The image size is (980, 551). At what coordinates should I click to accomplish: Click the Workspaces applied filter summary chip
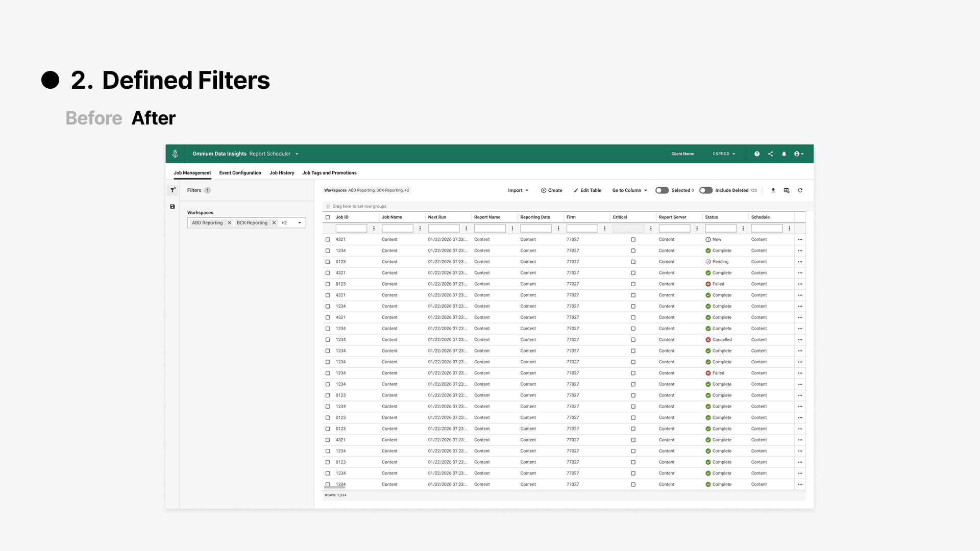[x=366, y=190]
